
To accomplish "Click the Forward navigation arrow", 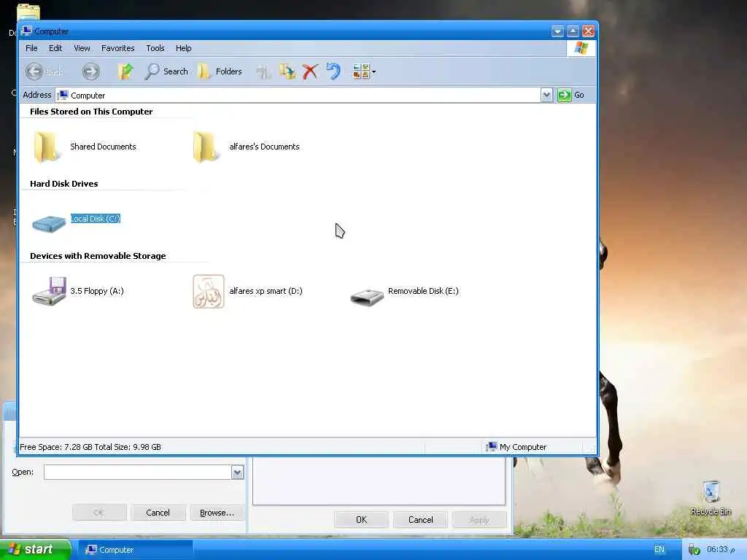I will [90, 71].
